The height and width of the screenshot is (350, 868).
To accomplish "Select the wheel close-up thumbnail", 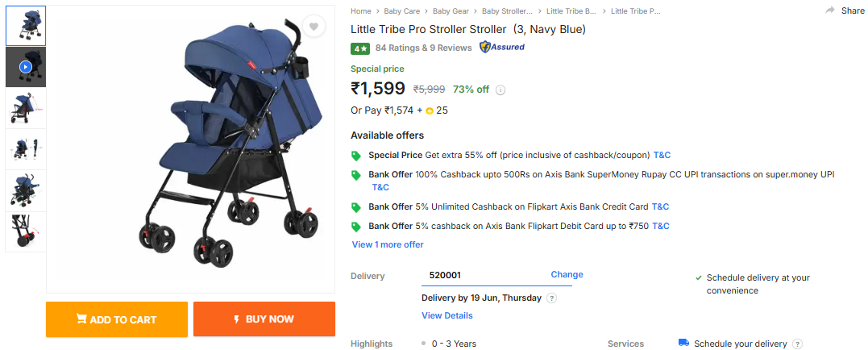I will point(26,232).
